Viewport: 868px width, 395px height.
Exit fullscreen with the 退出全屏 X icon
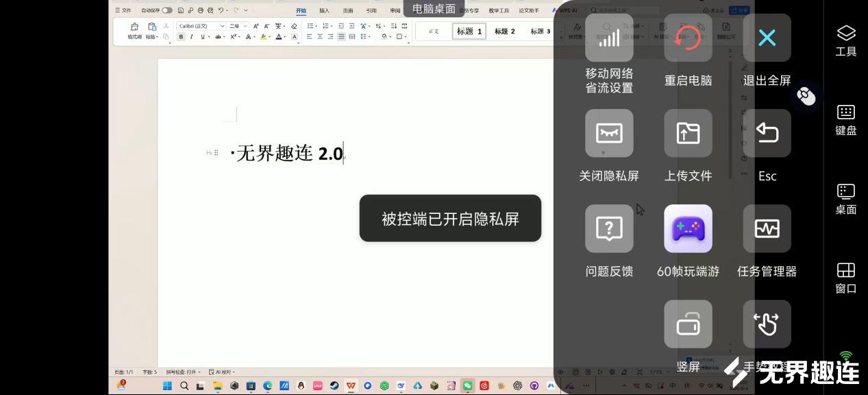[767, 38]
